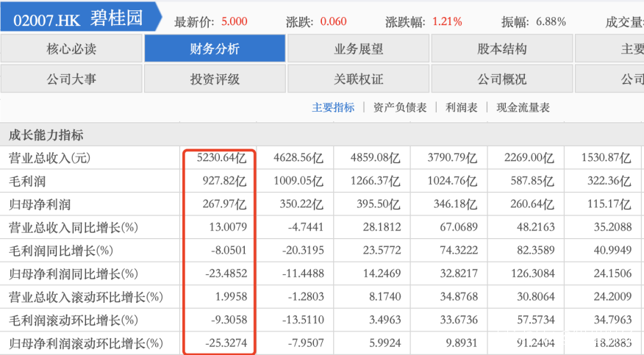Click the rolling growth value -9.3058
The image size is (644, 355).
point(229,320)
